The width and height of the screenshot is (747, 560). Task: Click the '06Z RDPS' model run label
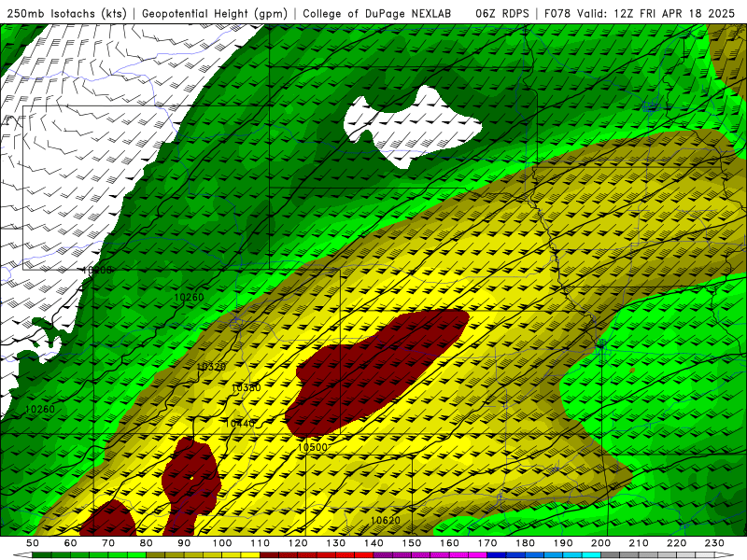pos(502,13)
